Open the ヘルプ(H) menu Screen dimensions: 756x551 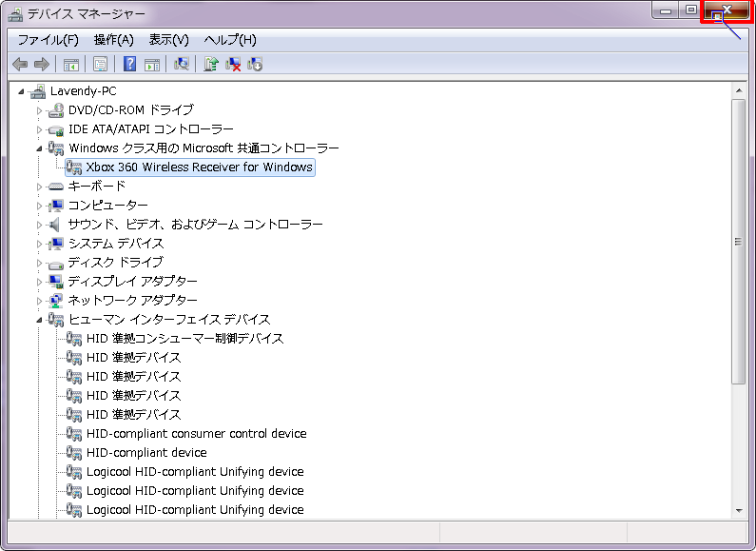(x=230, y=40)
